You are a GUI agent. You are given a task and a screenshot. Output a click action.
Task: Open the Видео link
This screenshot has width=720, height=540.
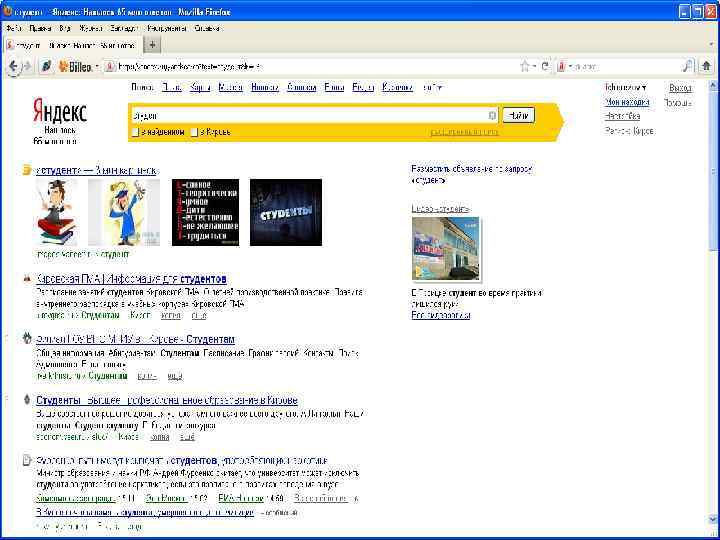click(363, 87)
